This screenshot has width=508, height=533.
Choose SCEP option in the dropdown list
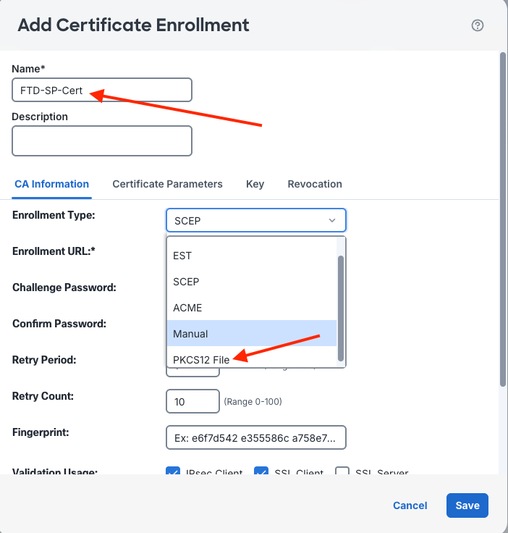click(252, 282)
